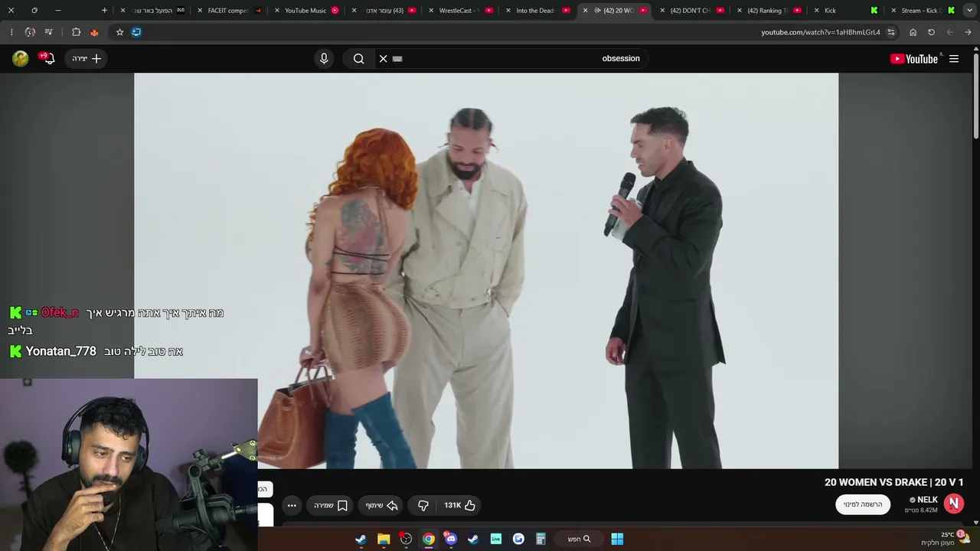
Task: Start a voice search with the microphone
Action: 324,59
